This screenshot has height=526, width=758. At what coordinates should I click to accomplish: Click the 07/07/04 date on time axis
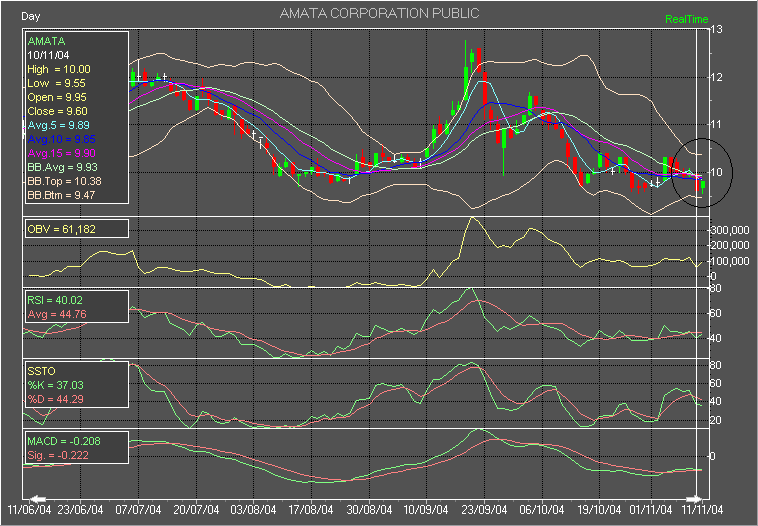pyautogui.click(x=138, y=510)
